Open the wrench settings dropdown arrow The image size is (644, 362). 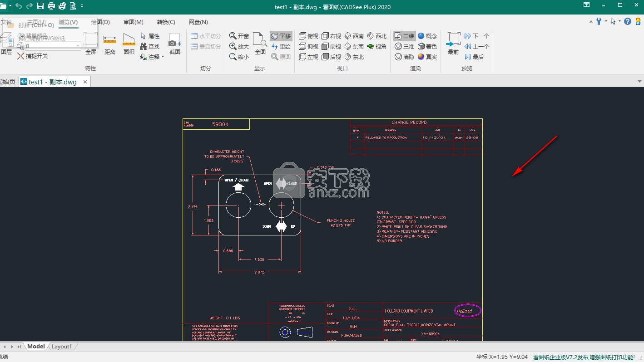[x=606, y=21]
